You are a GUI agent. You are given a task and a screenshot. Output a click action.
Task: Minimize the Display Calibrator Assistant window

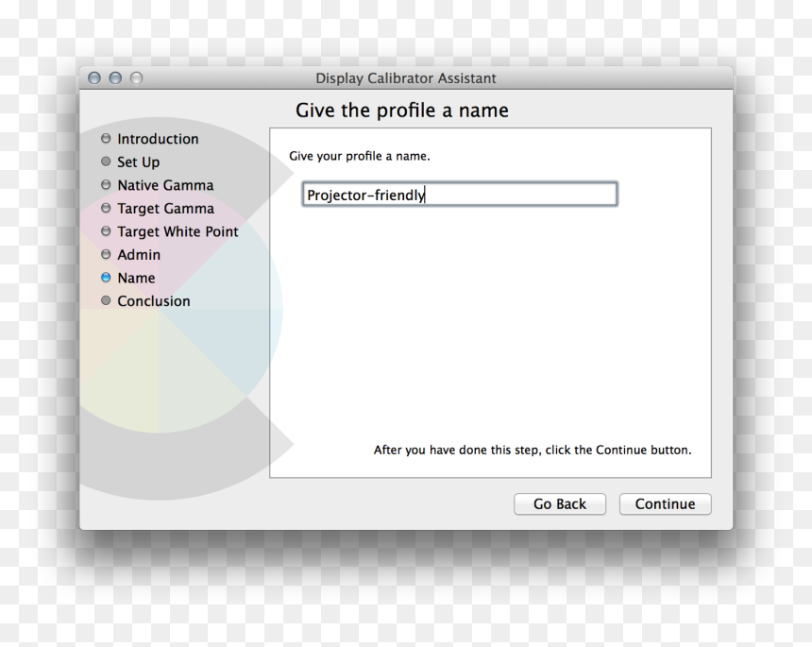coord(115,77)
